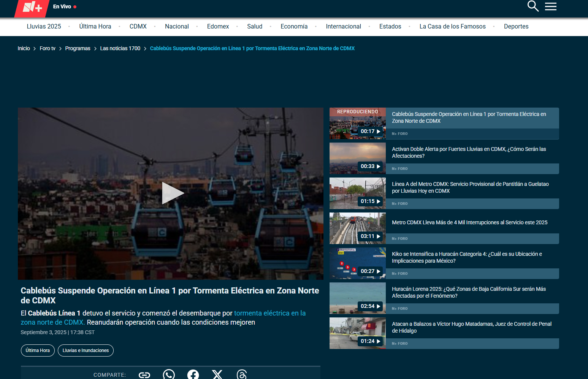Viewport: 588px width, 379px height.
Task: Share the article on Threads
Action: [x=242, y=375]
